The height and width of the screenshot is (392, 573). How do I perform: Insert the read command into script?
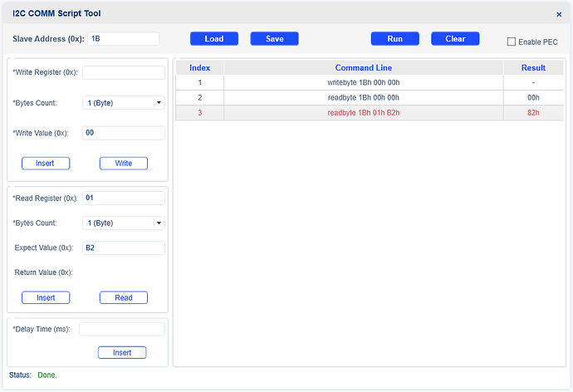46,297
